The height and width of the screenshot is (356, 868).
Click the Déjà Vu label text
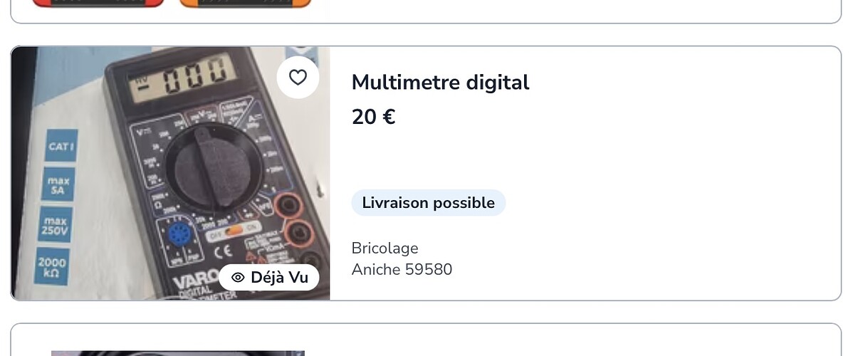pos(279,277)
